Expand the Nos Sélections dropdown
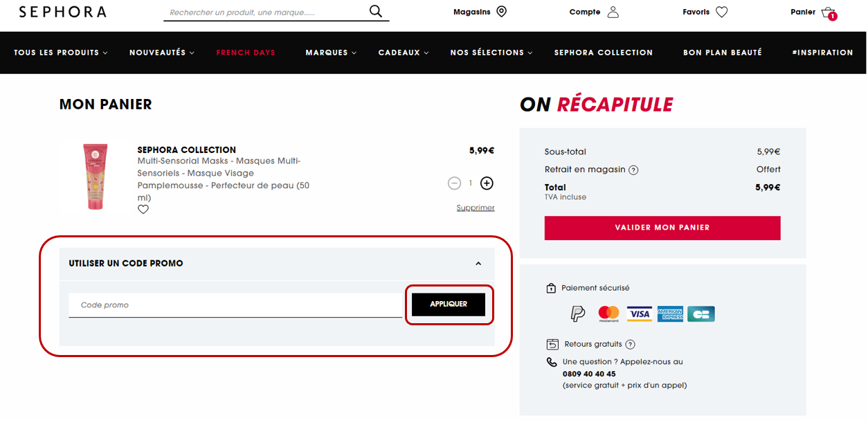 (x=491, y=52)
